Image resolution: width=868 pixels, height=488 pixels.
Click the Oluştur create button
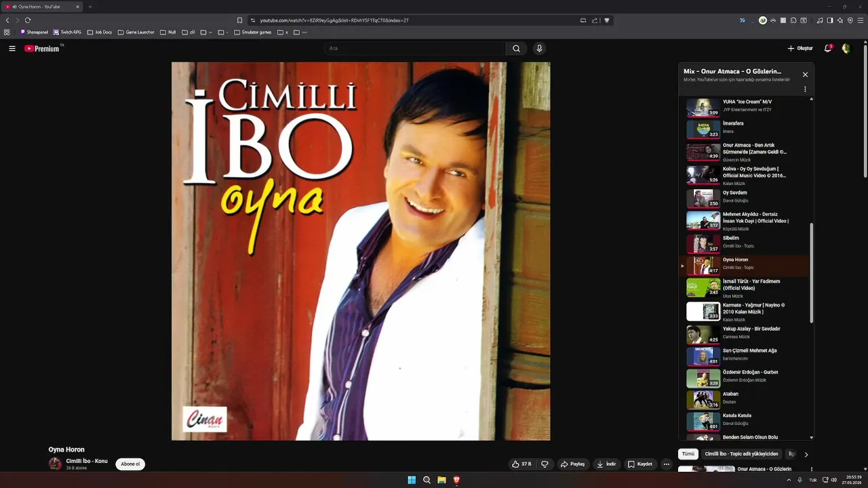tap(800, 48)
